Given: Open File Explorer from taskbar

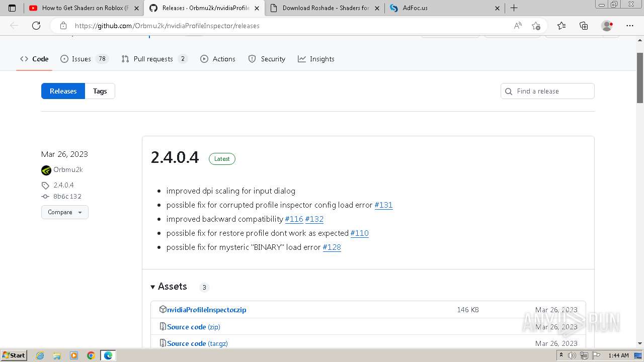Looking at the screenshot, I should (57, 355).
